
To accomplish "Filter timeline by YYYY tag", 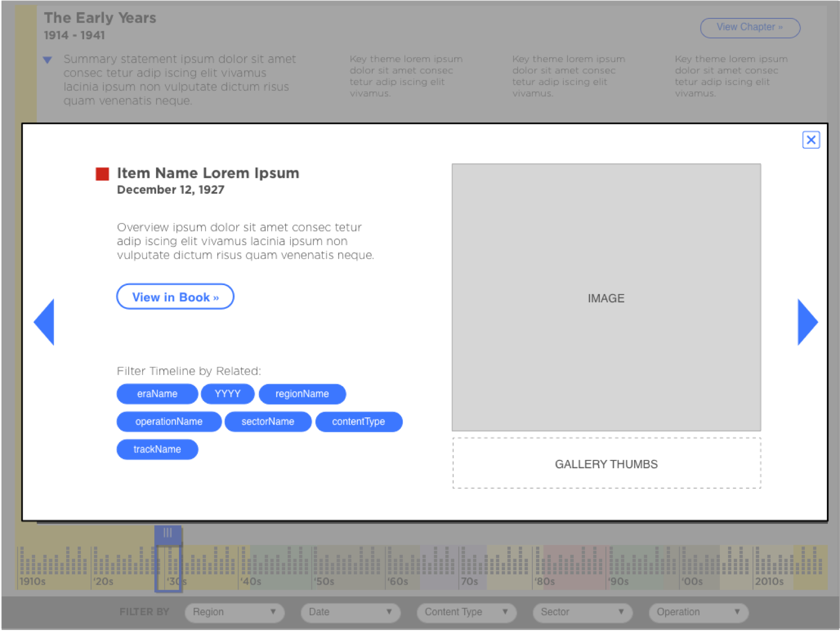I will coord(227,394).
